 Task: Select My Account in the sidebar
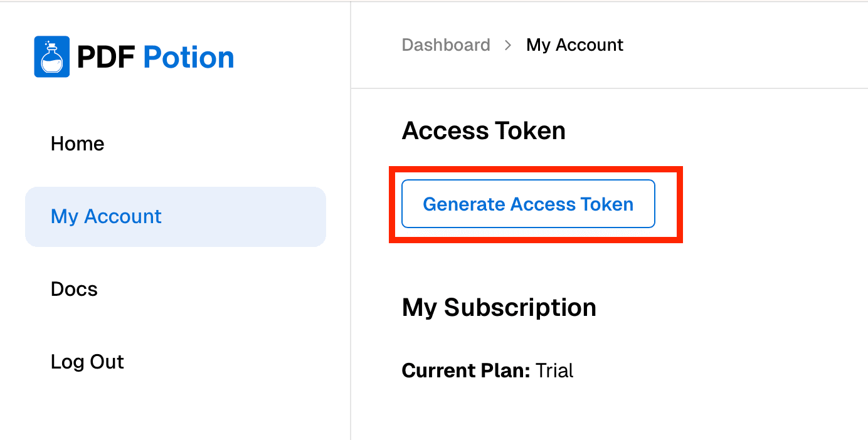click(106, 217)
